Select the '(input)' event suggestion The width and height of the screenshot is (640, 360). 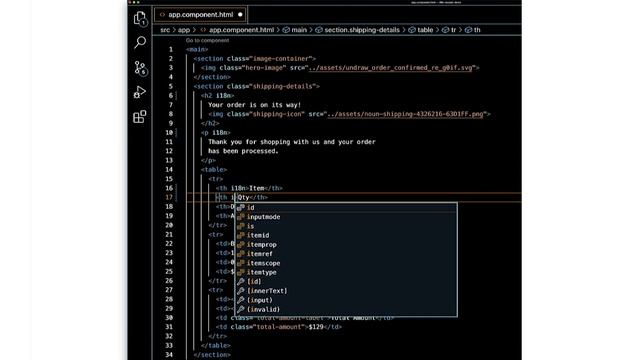tap(346, 300)
